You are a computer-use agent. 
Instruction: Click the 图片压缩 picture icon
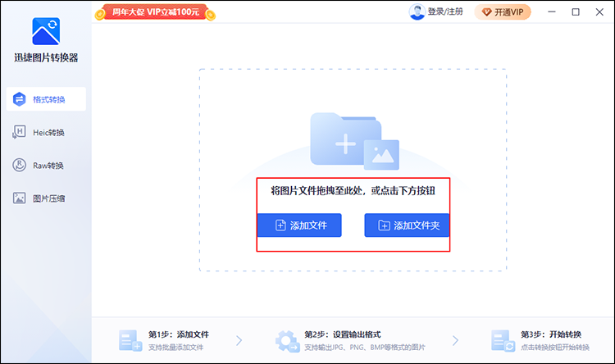click(x=19, y=198)
